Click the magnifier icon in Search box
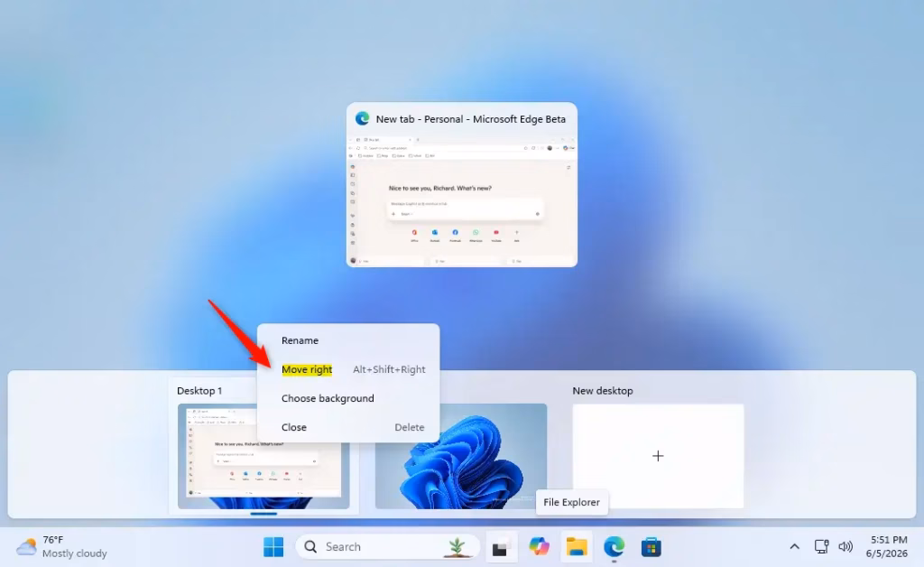924x567 pixels. click(310, 547)
